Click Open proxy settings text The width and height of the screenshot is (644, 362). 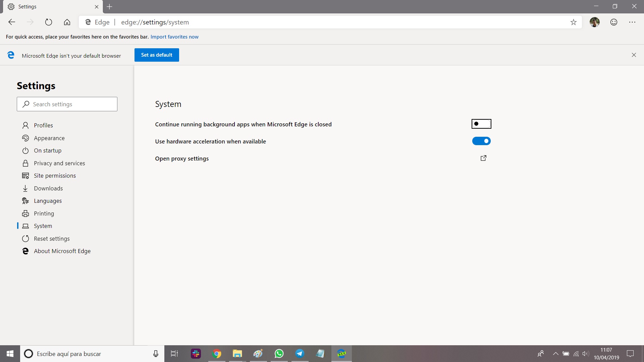pyautogui.click(x=182, y=159)
